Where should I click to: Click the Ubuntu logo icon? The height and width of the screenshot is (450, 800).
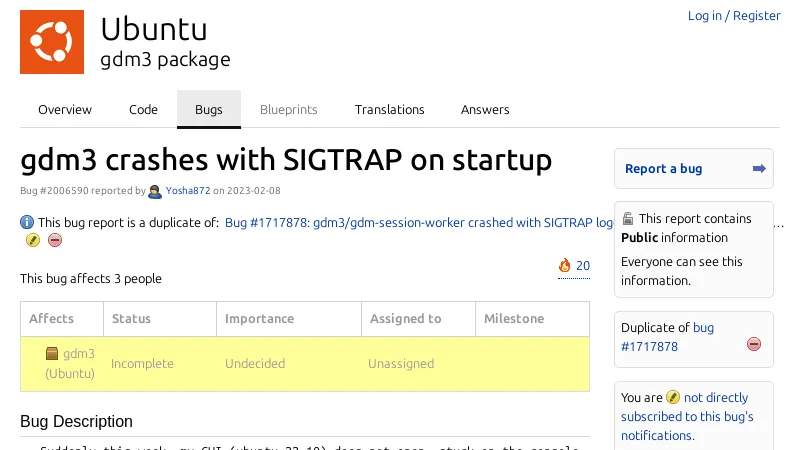[51, 42]
